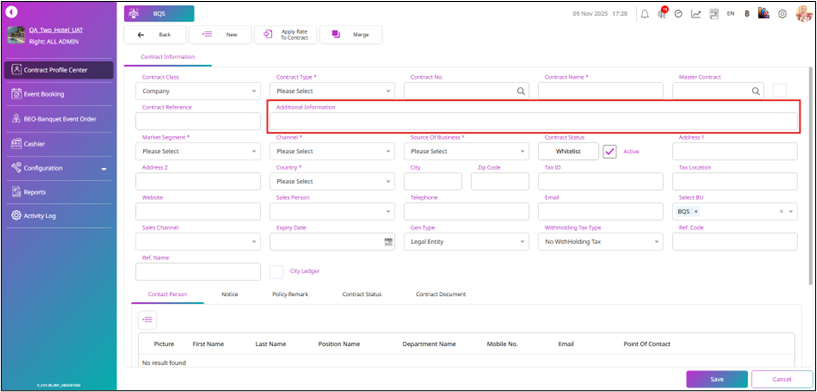This screenshot has height=392, width=817.
Task: Open BEO-Banquet Event Order menu
Action: (x=59, y=119)
